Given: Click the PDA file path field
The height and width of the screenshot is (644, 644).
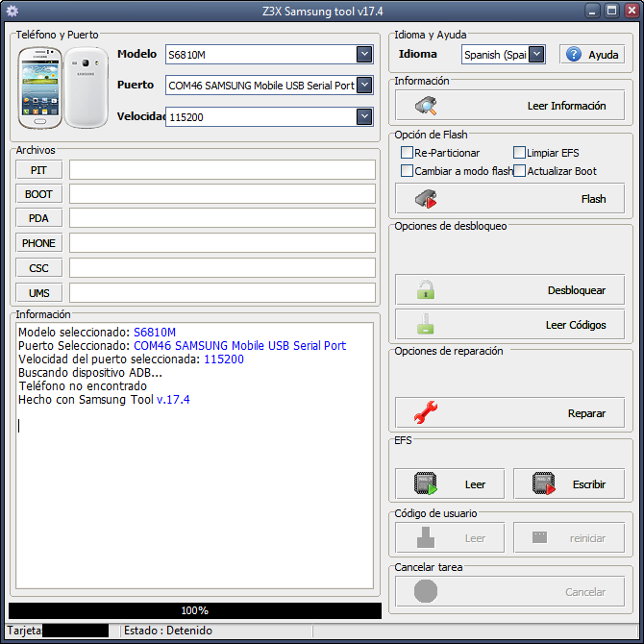Looking at the screenshot, I should pos(222,218).
